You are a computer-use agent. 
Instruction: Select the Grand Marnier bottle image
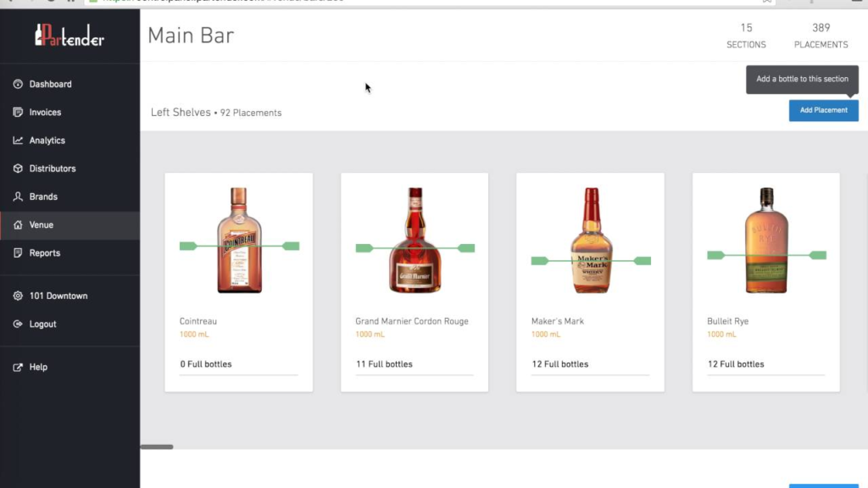click(x=415, y=241)
